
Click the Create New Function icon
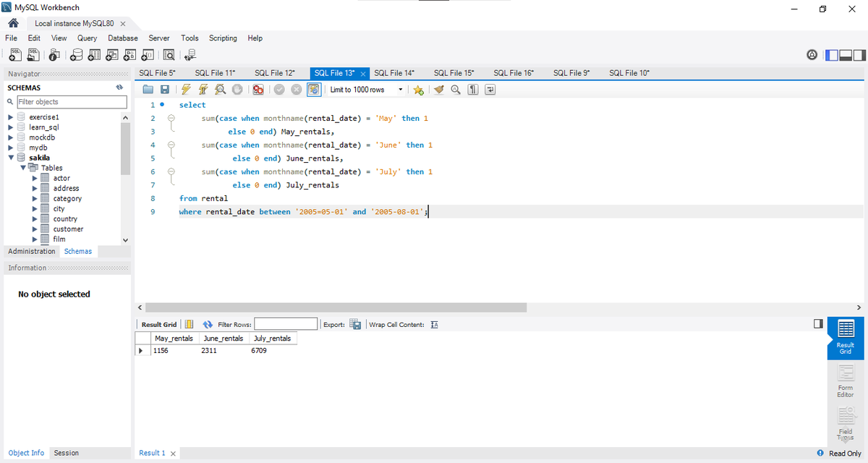click(147, 55)
